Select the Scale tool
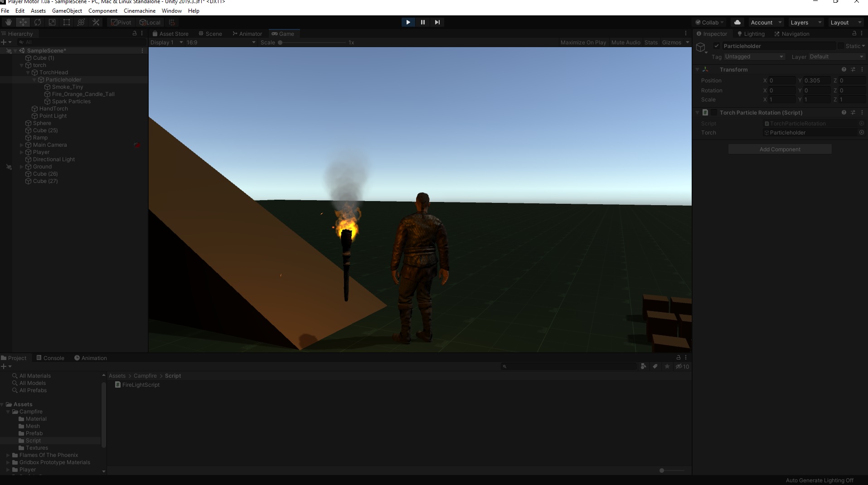 click(52, 22)
